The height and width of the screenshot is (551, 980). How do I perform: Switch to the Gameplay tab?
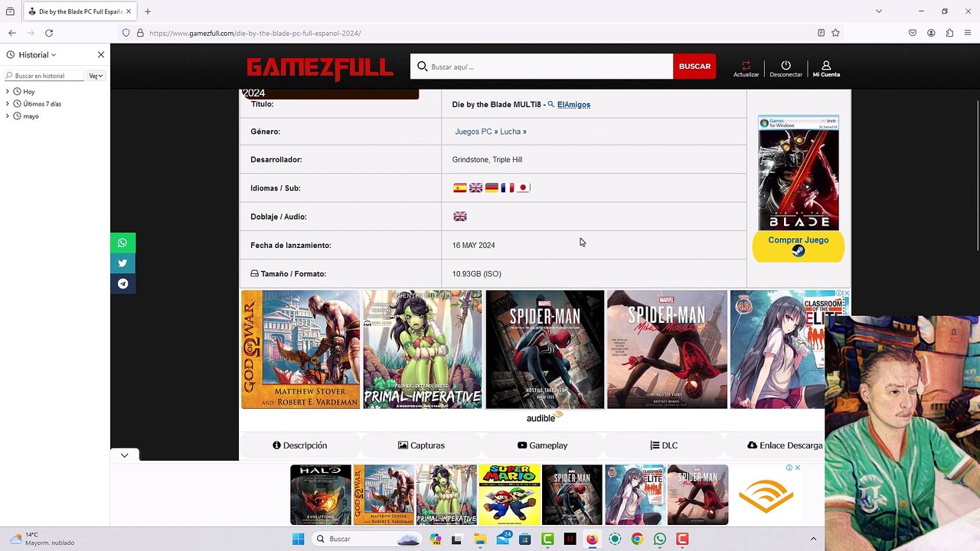click(x=543, y=445)
